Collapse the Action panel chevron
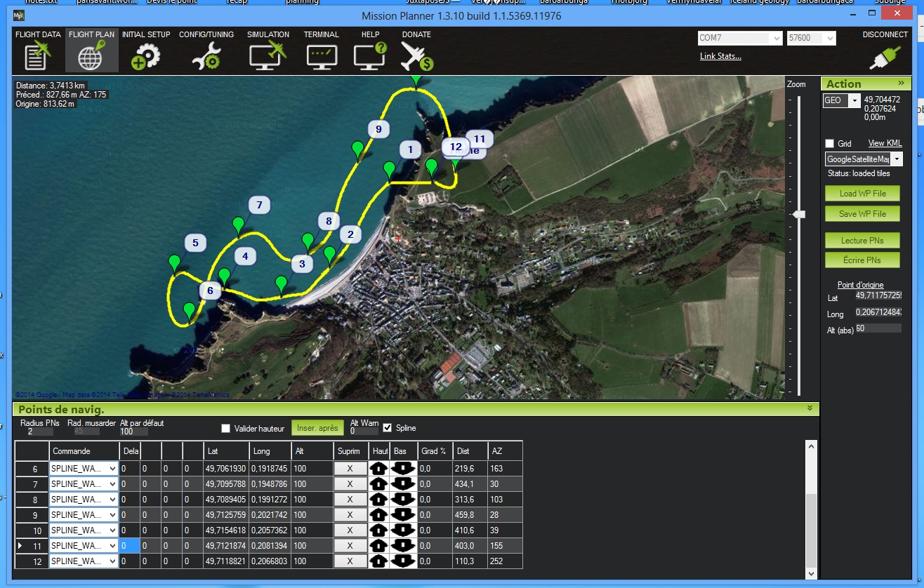The width and height of the screenshot is (924, 588). click(901, 83)
